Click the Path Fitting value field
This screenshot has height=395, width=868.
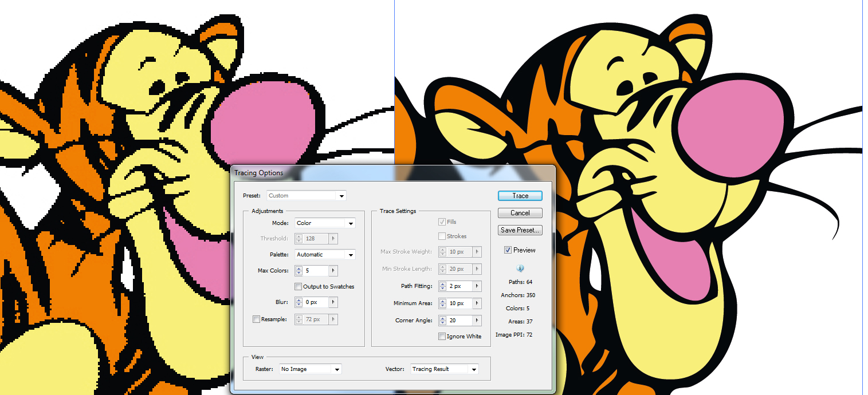pos(459,286)
